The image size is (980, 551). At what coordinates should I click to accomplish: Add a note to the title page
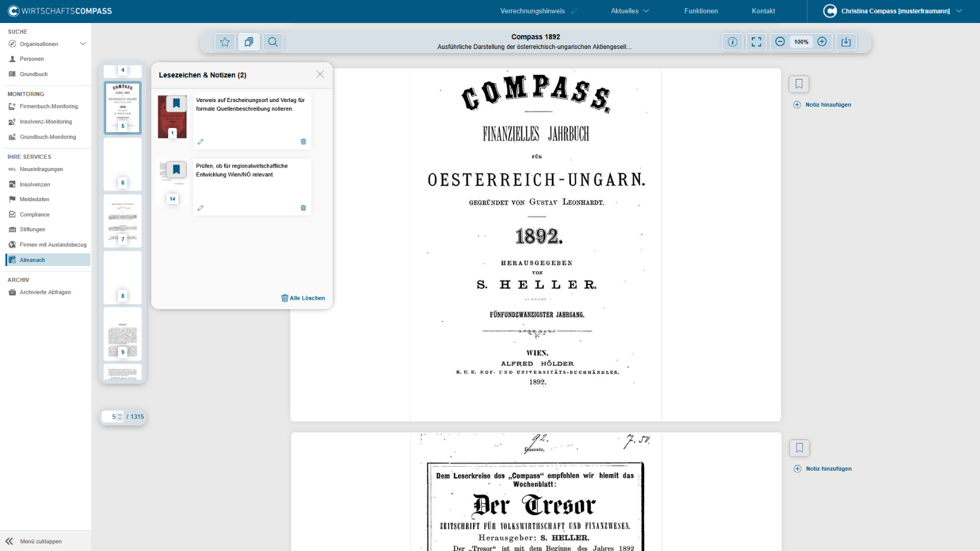coord(822,104)
